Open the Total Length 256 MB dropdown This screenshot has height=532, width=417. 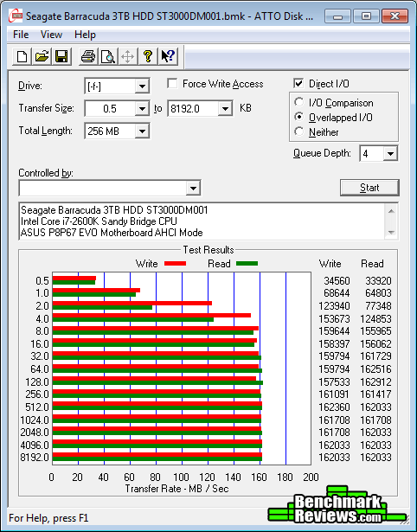[142, 131]
